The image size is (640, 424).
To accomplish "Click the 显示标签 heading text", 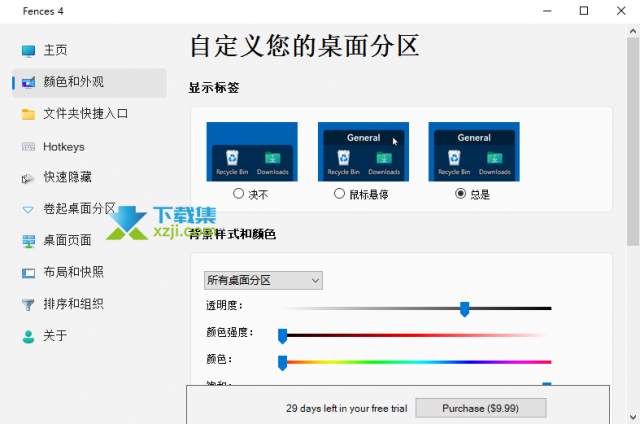I will point(214,87).
